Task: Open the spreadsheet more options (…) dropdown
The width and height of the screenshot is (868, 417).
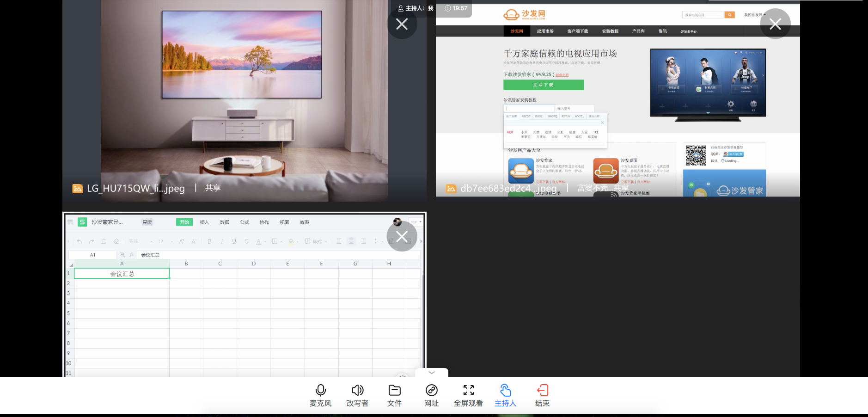Action: click(416, 222)
